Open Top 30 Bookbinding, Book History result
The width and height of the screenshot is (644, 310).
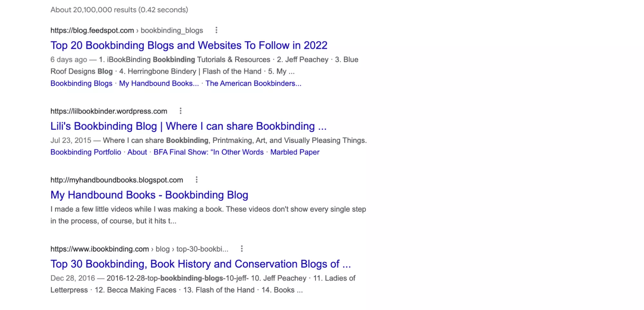(x=200, y=264)
